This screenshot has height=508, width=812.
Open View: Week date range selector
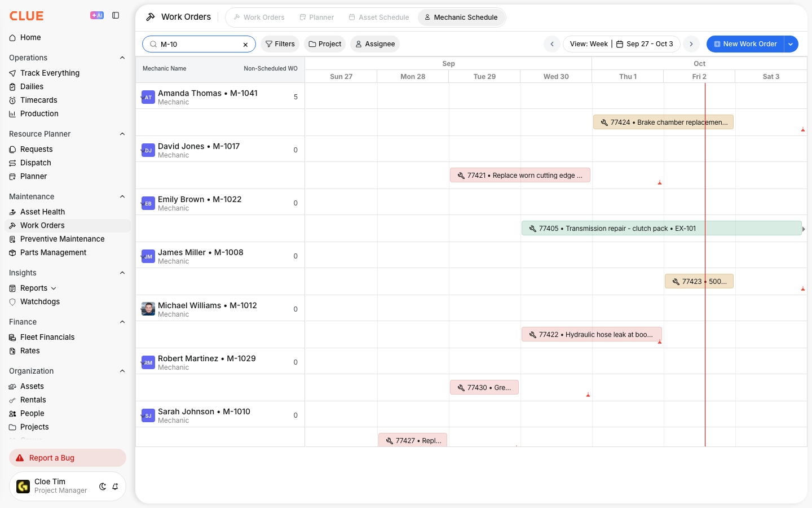tap(621, 44)
